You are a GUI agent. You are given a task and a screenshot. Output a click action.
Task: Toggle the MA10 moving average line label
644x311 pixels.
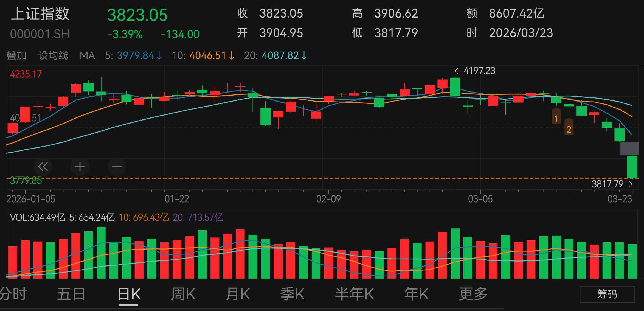point(203,55)
